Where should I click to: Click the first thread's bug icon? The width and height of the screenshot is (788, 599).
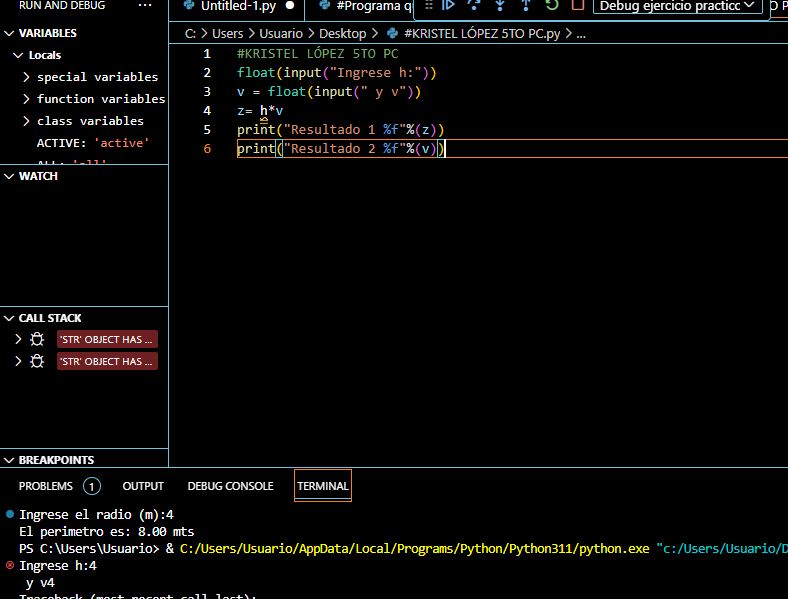click(x=37, y=339)
